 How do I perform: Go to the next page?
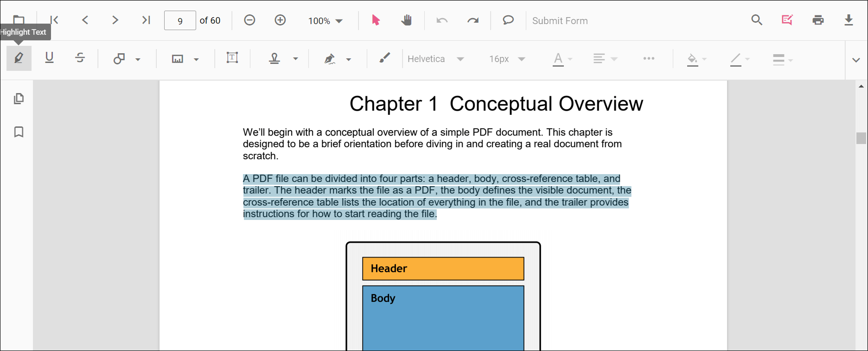pos(115,20)
